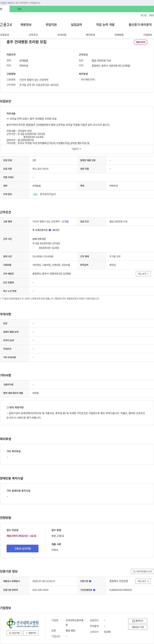Click the address 충청북도 충주시 국원대로 82 in 근무 예정지
The image size is (154, 644).
coord(52,274)
